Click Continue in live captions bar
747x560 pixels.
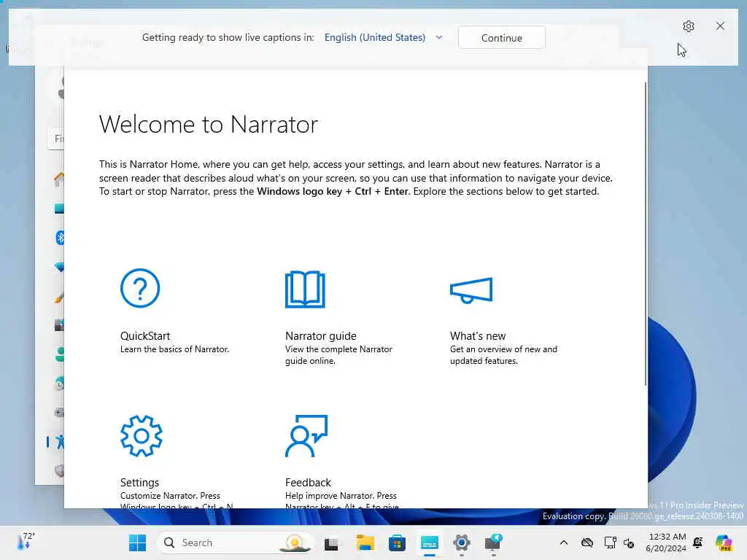pos(502,38)
